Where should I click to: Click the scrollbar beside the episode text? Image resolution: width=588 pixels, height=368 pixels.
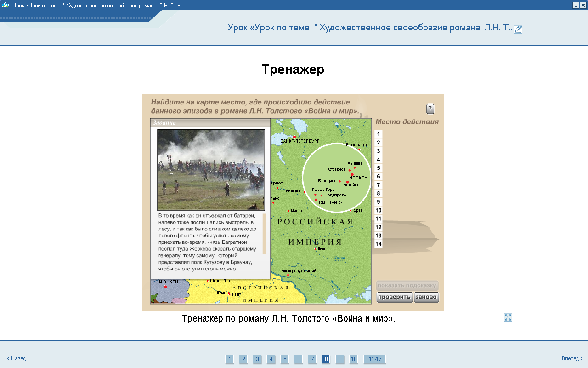click(x=264, y=234)
